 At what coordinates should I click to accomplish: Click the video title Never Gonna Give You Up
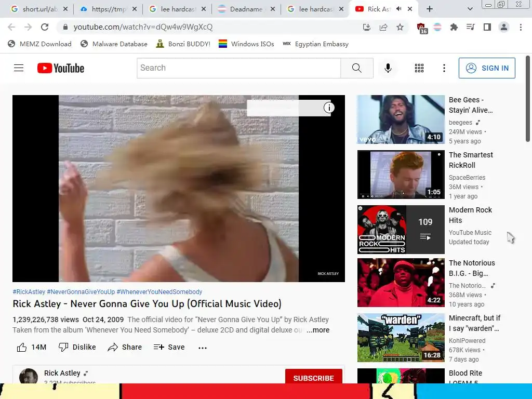pos(147,303)
